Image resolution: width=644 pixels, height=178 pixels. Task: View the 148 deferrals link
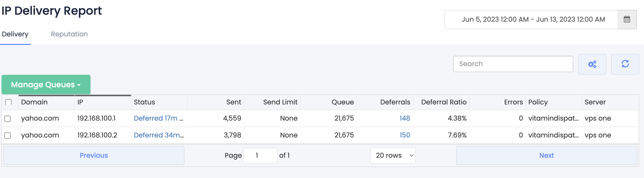[405, 118]
